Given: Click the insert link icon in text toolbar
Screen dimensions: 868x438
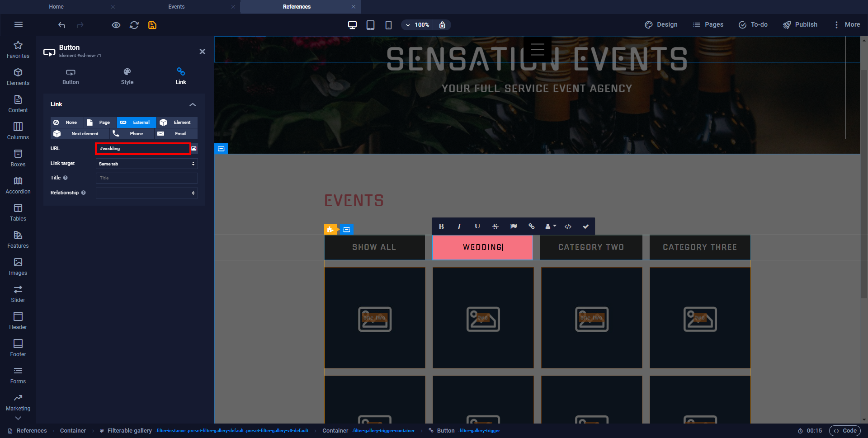Looking at the screenshot, I should pyautogui.click(x=532, y=226).
